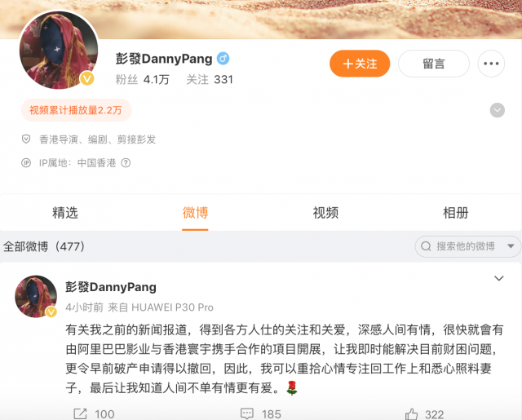Image resolution: width=522 pixels, height=420 pixels.
Task: Expand profile details with gray chevron circle
Action: point(497,110)
